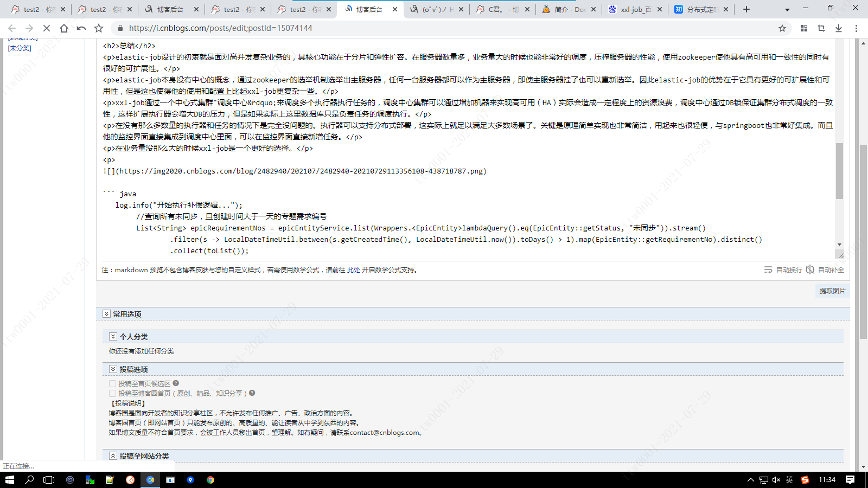Check 投稿至博客园首页 checkbox
The width and height of the screenshot is (868, 488).
[113, 393]
